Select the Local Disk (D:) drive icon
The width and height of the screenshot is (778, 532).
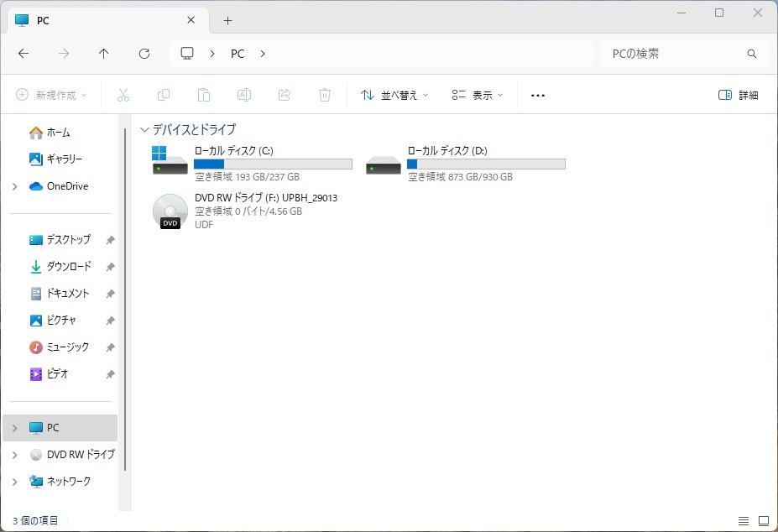[x=383, y=164]
